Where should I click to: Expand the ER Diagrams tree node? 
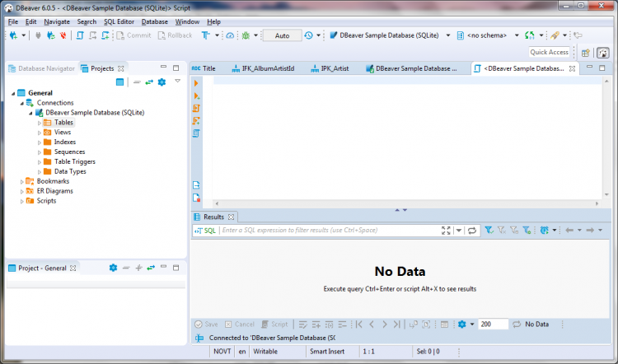tap(22, 191)
